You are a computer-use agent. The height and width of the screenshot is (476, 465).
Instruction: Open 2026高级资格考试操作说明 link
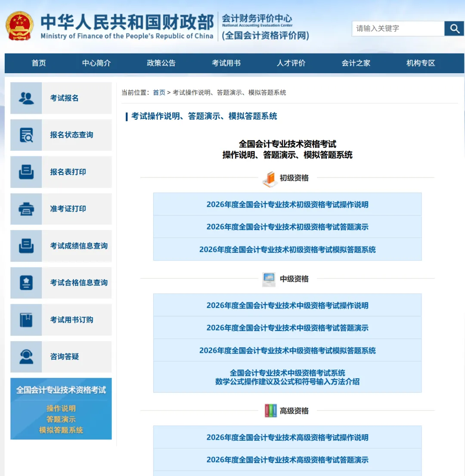[x=288, y=438]
